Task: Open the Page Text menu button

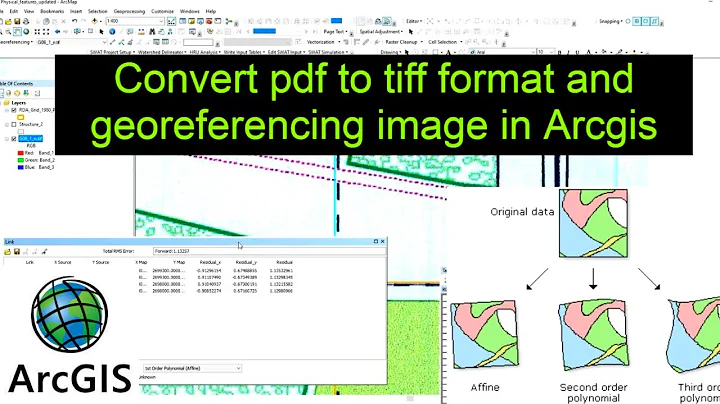Action: (x=335, y=32)
